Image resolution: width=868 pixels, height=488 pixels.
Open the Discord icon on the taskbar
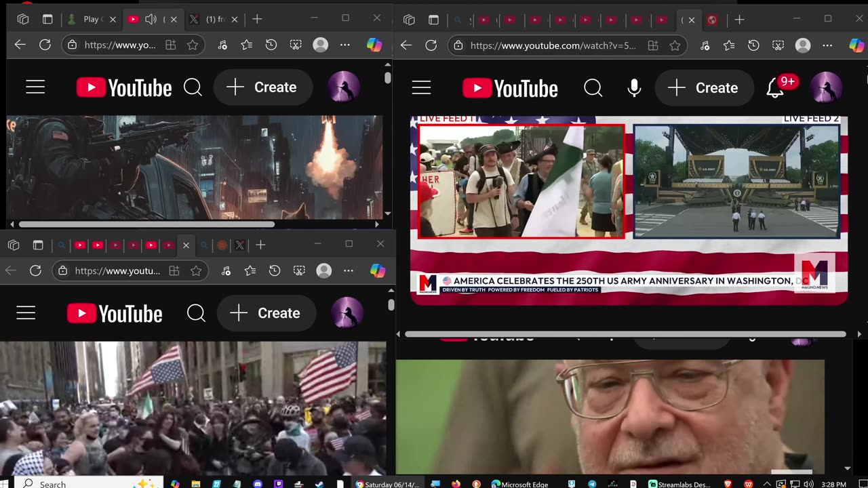tap(258, 484)
